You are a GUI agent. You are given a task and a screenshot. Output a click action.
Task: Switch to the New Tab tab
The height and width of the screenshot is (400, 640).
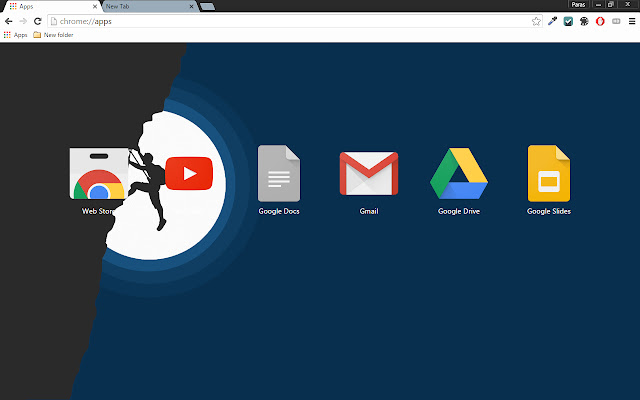tap(147, 7)
